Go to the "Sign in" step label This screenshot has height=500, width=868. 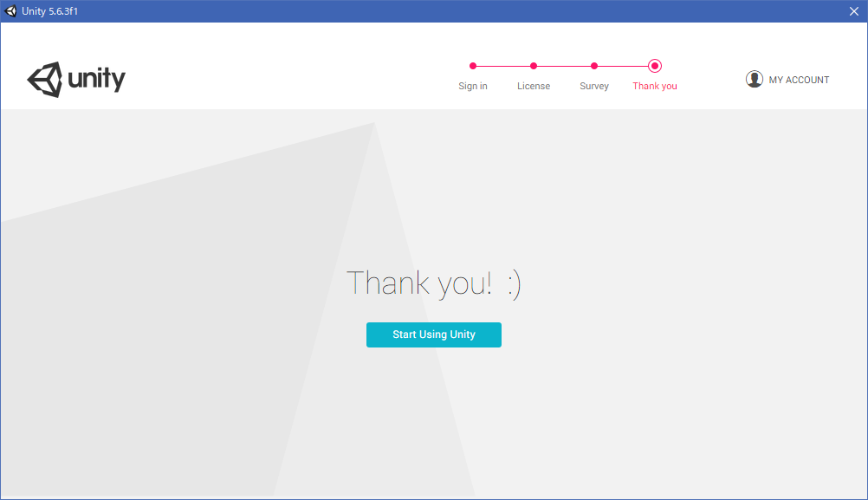coord(473,86)
